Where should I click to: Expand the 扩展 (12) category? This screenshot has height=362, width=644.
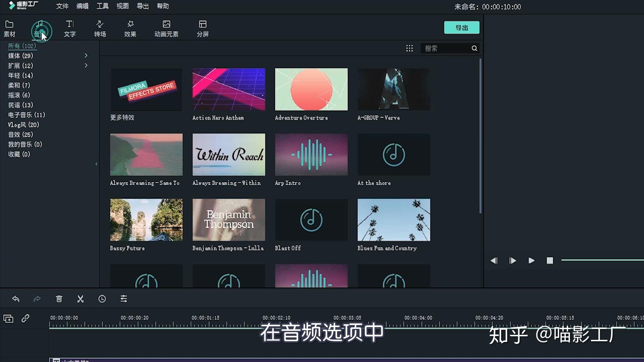[86, 65]
